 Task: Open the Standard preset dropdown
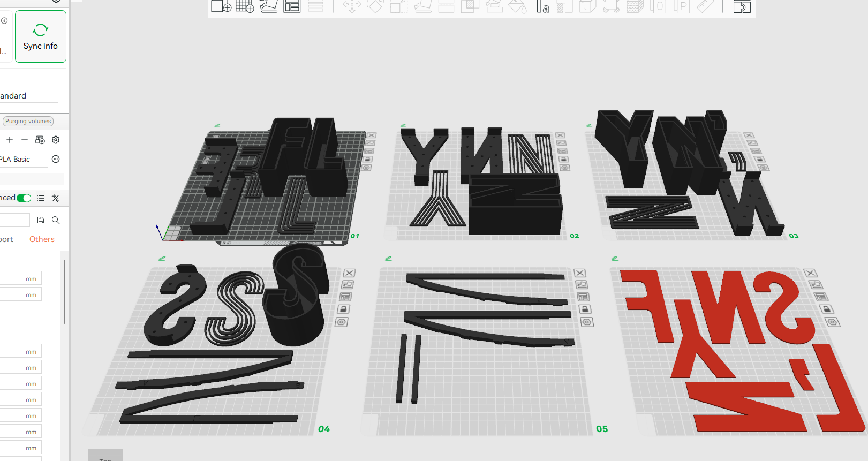click(29, 96)
